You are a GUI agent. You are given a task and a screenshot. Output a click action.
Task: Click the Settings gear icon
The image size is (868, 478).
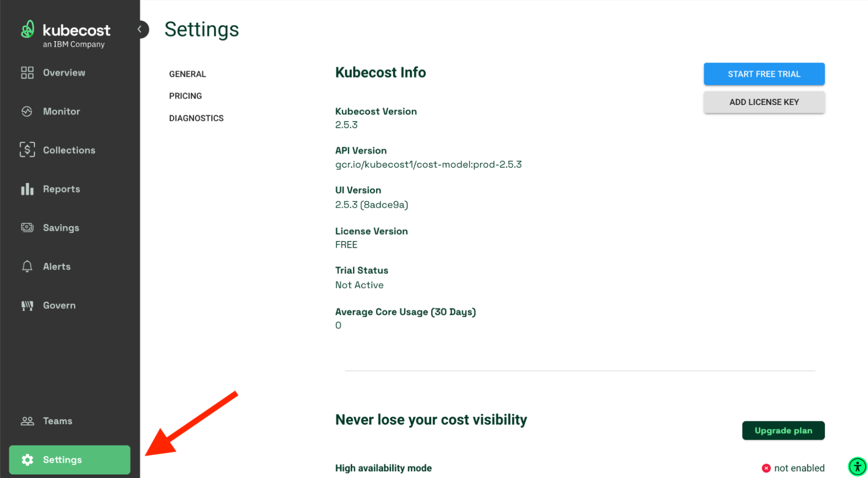(27, 460)
